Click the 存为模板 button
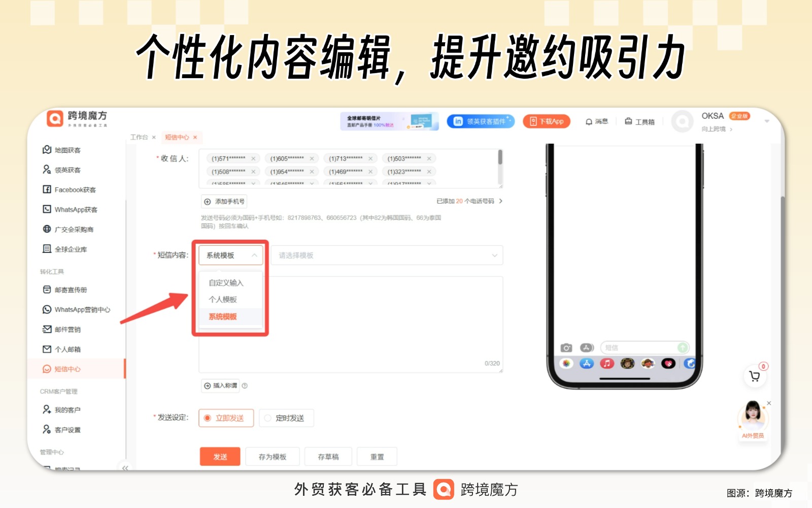Image resolution: width=812 pixels, height=508 pixels. (273, 457)
